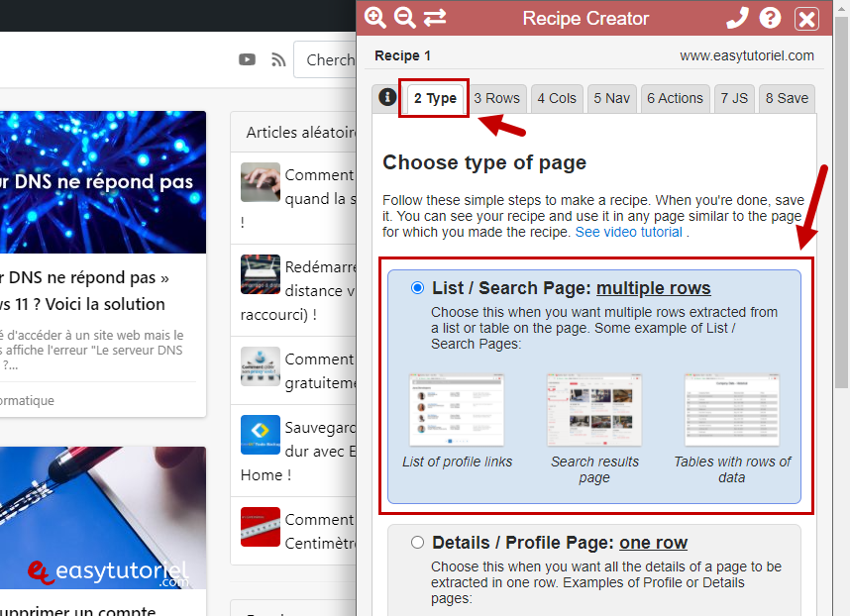Image resolution: width=850 pixels, height=616 pixels.
Task: Open the 'Comment Centimètr' random article link
Action: pos(320,532)
